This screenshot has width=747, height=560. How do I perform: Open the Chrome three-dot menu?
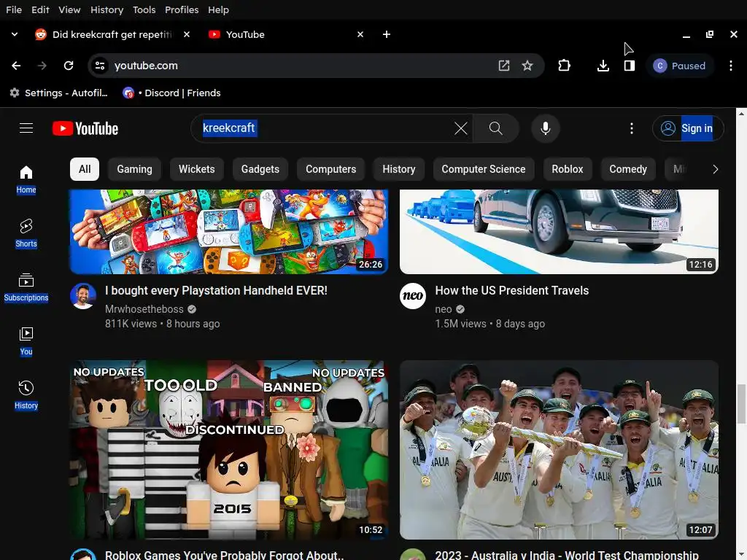click(731, 66)
